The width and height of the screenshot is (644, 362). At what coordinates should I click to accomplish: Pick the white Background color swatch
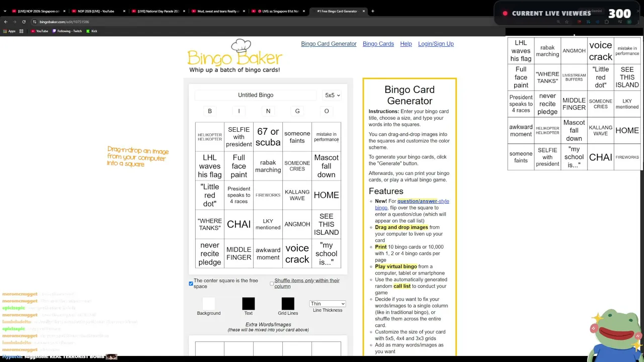pyautogui.click(x=209, y=304)
